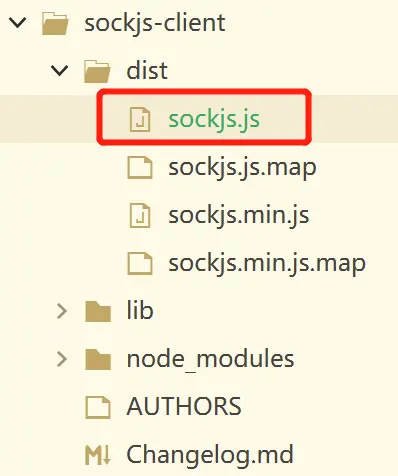
Task: Click the dist open folder icon
Action: pos(97,71)
